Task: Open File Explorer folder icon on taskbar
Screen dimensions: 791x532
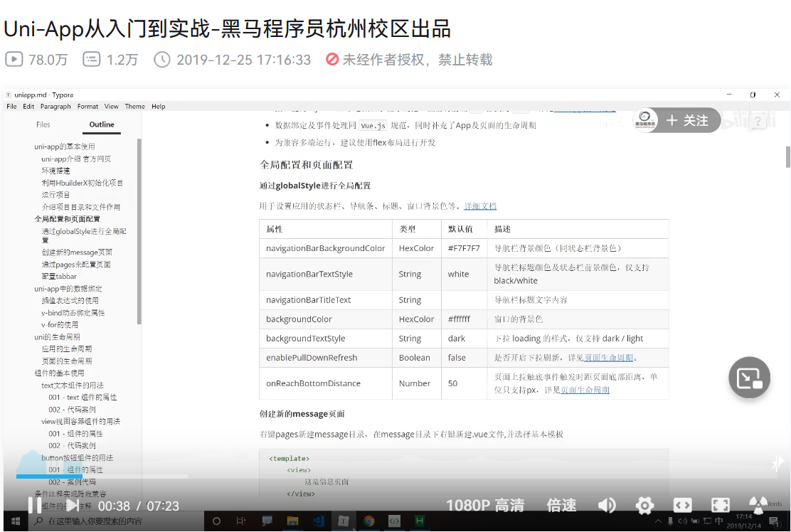Action: [292, 521]
